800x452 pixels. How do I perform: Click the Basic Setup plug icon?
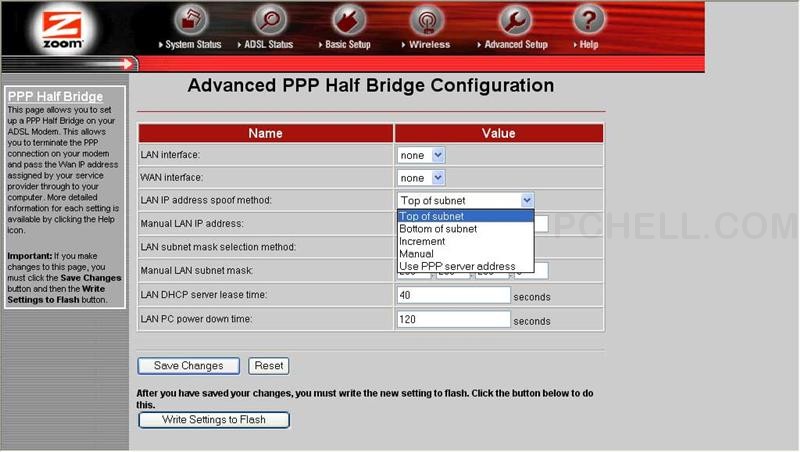click(x=348, y=20)
